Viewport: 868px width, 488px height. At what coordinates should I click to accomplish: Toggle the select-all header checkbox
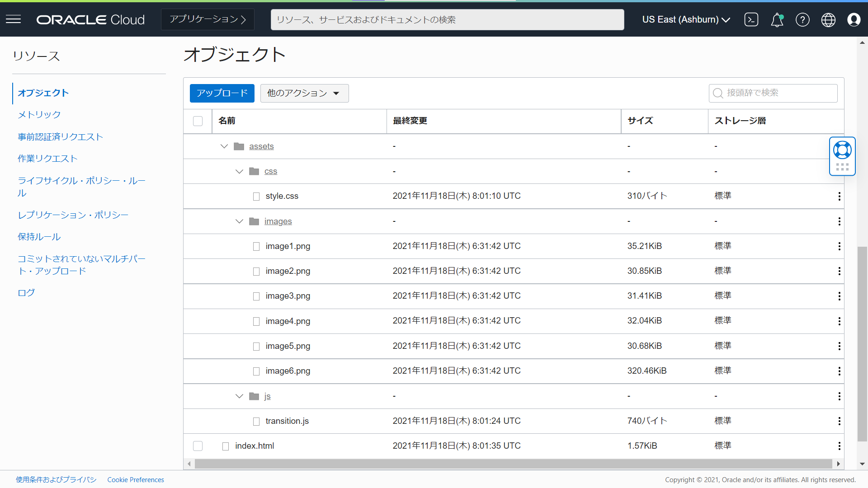[198, 121]
